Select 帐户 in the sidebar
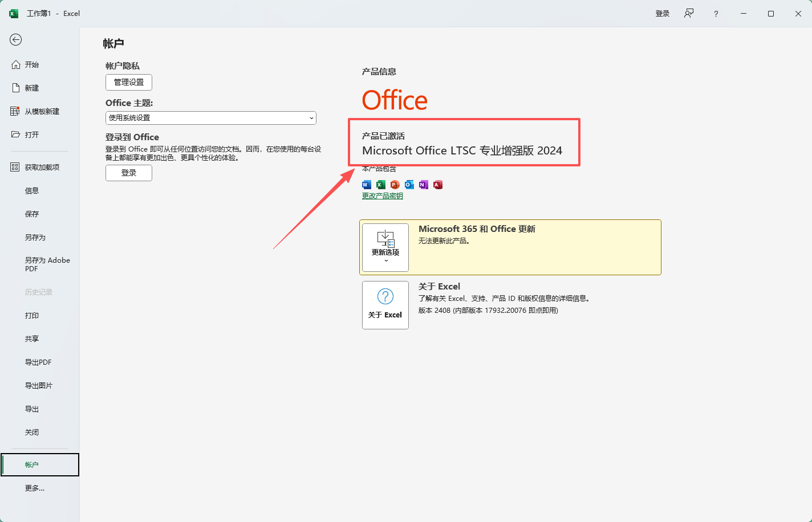The image size is (812, 522). [x=32, y=464]
